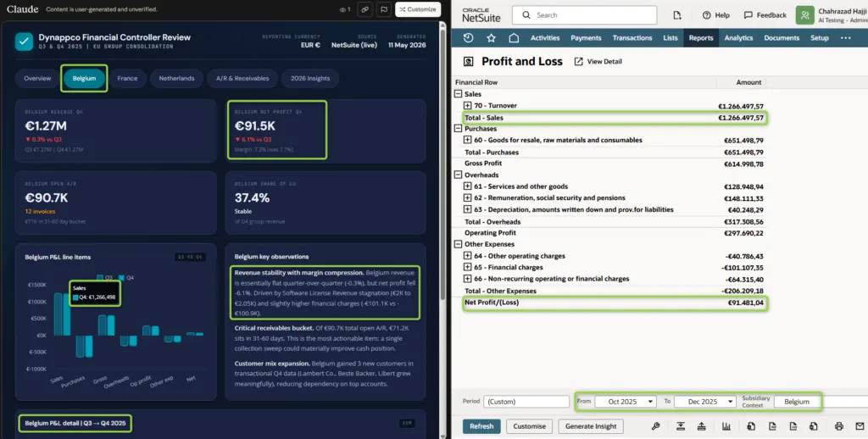Collapse the Overheads section

459,175
